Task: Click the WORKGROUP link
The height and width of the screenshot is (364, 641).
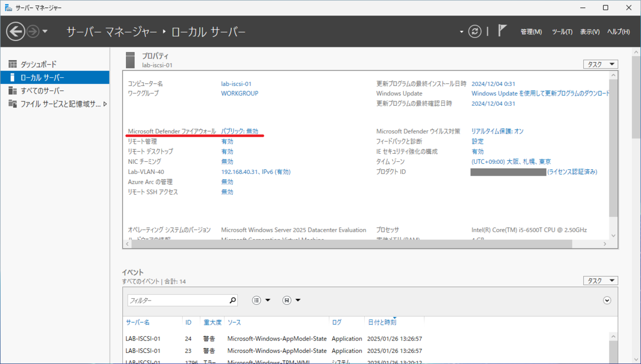Action: pos(239,93)
